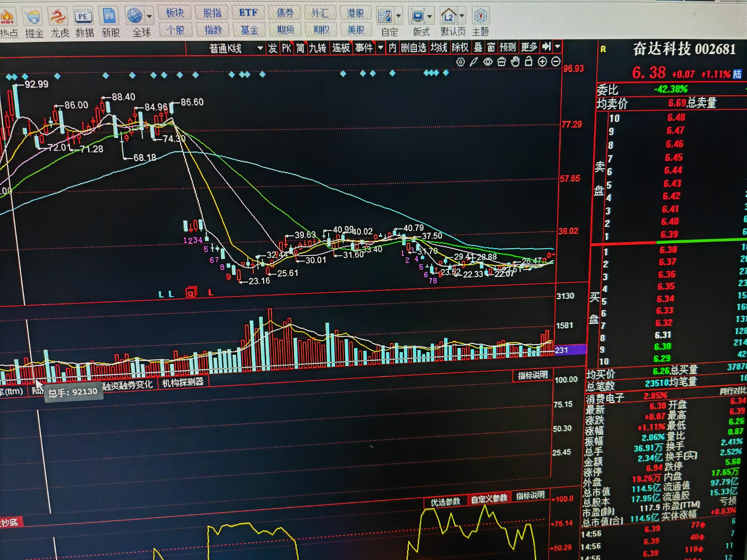Image resolution: width=747 pixels, height=560 pixels.
Task: Click the chart settings gear icon
Action: [x=460, y=62]
